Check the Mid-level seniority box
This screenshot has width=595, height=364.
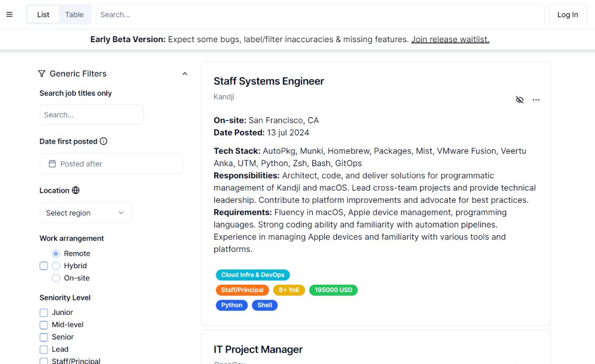(44, 325)
